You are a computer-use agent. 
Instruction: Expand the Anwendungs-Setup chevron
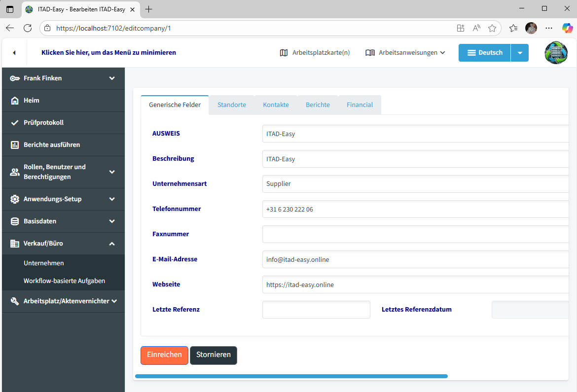(112, 199)
